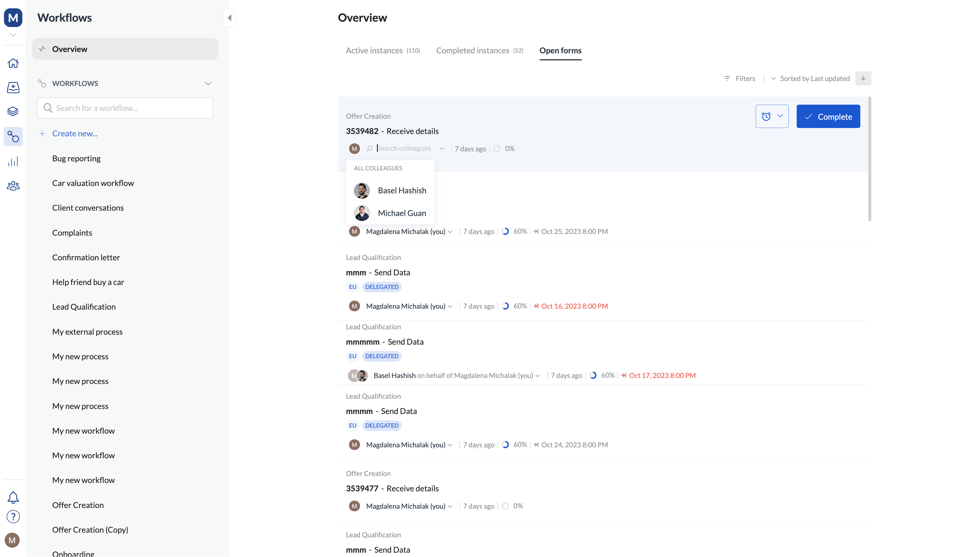This screenshot has width=980, height=557.
Task: Open the help question mark icon
Action: coord(13,516)
